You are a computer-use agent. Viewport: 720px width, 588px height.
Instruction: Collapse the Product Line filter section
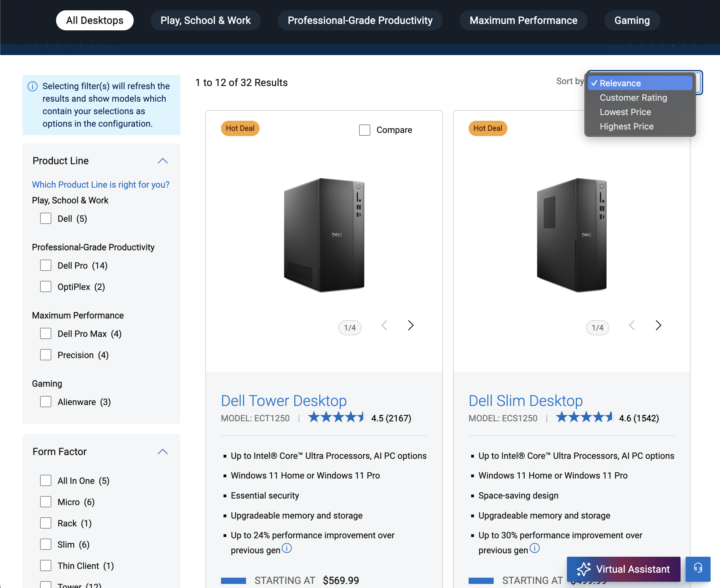click(163, 160)
